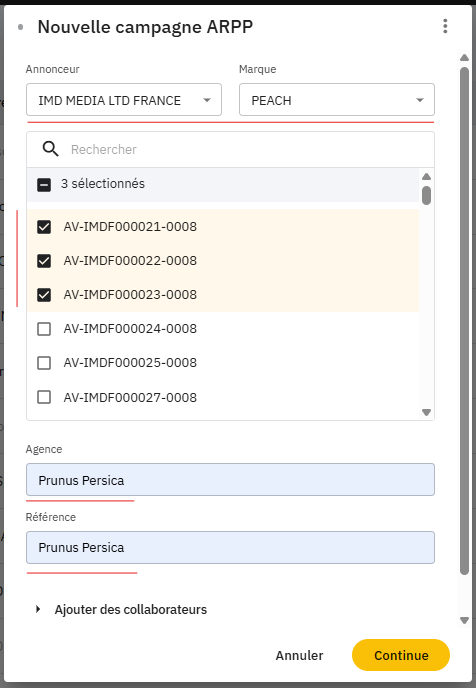Image resolution: width=476 pixels, height=688 pixels.
Task: Open the Marque PEACH dropdown
Action: pos(336,100)
